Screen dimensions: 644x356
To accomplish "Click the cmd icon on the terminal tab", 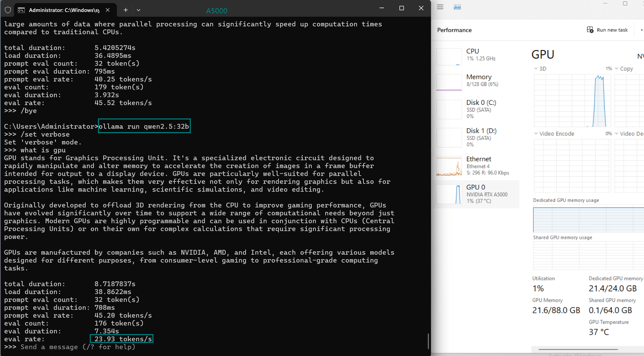I will pyautogui.click(x=21, y=10).
